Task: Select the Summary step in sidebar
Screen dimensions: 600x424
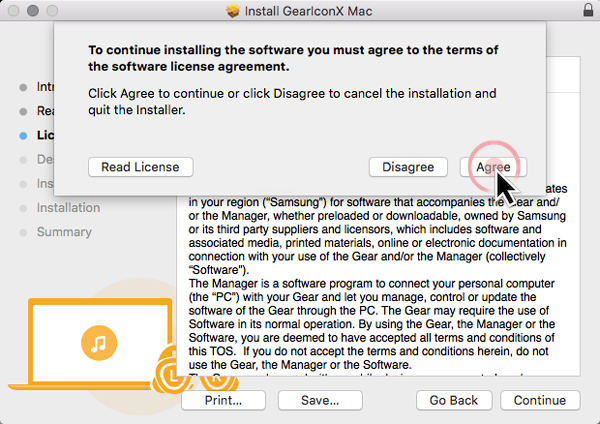Action: [64, 232]
